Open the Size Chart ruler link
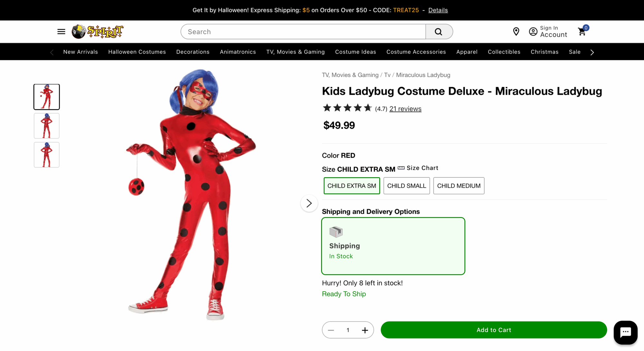Image resolution: width=644 pixels, height=351 pixels. [418, 168]
